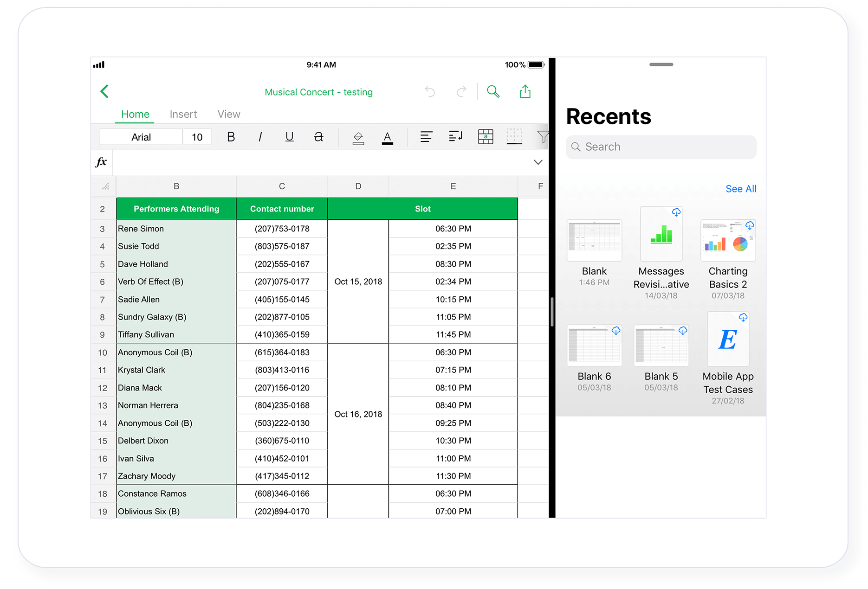Undo the last action
868x589 pixels.
[429, 91]
